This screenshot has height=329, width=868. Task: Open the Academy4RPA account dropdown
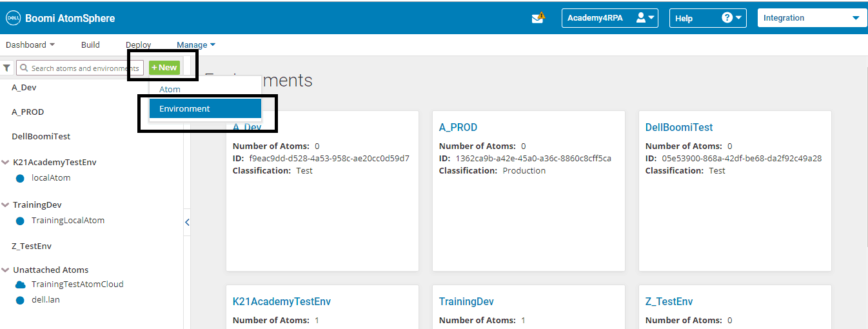(x=610, y=18)
